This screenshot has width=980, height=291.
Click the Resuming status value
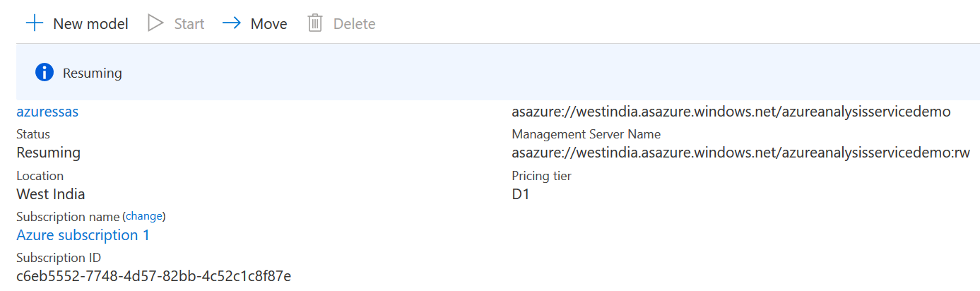(48, 153)
